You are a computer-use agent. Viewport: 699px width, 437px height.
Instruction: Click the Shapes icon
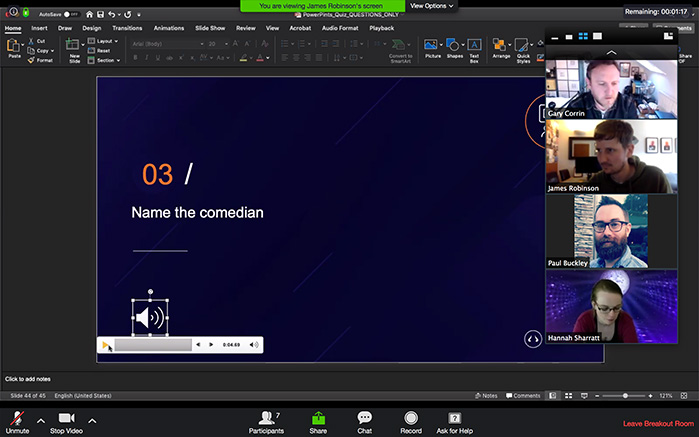tap(453, 45)
